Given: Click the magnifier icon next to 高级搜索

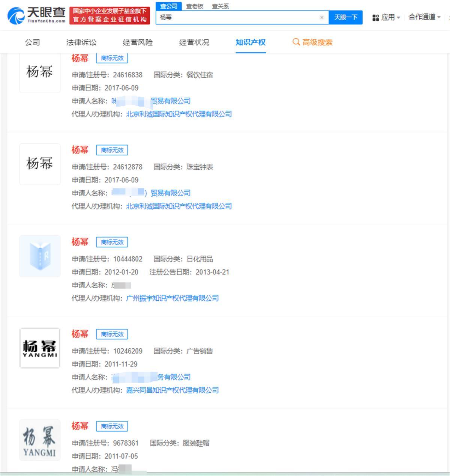Looking at the screenshot, I should tap(296, 42).
